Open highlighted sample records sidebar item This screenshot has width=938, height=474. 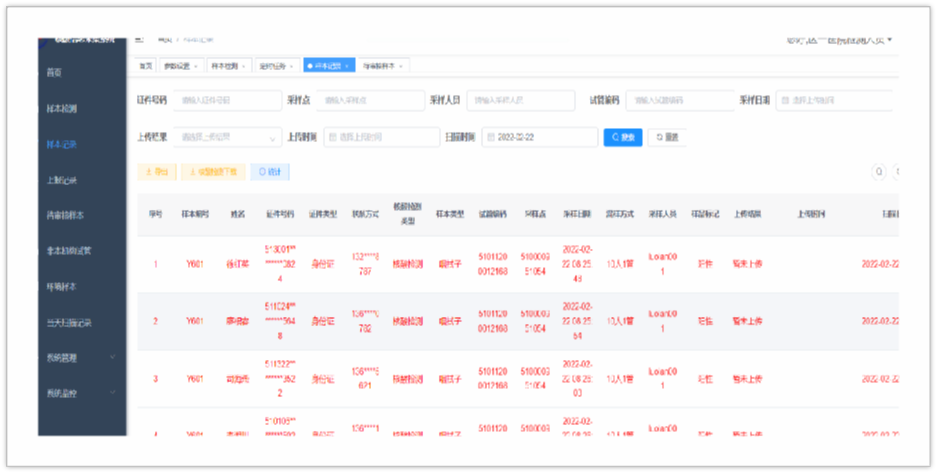click(x=61, y=144)
